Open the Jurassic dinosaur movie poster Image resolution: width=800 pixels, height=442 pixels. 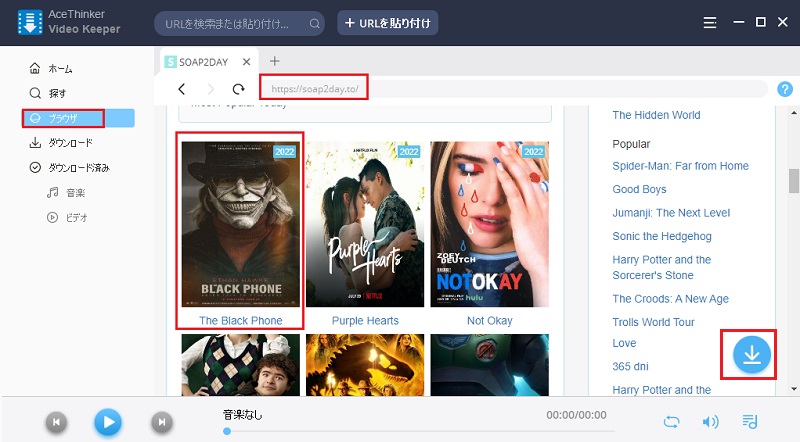click(365, 365)
